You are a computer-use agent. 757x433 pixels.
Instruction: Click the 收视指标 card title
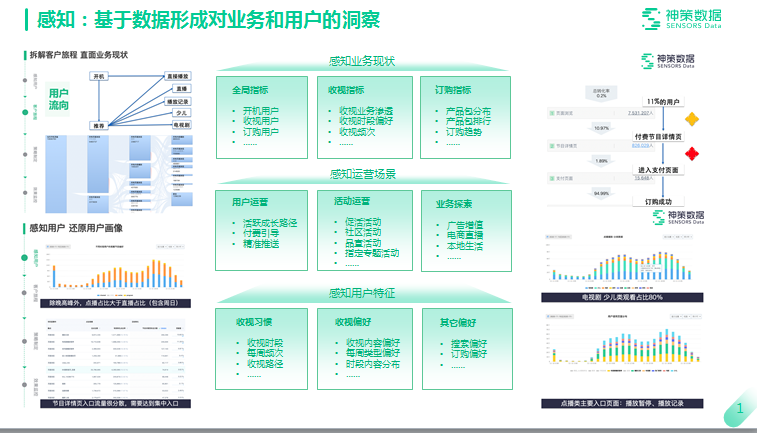tap(346, 90)
